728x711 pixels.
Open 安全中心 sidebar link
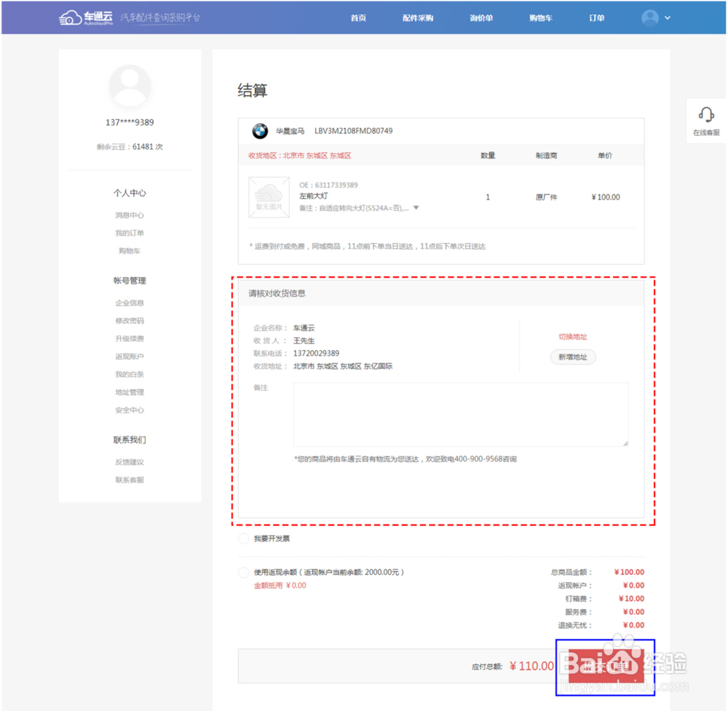click(130, 410)
